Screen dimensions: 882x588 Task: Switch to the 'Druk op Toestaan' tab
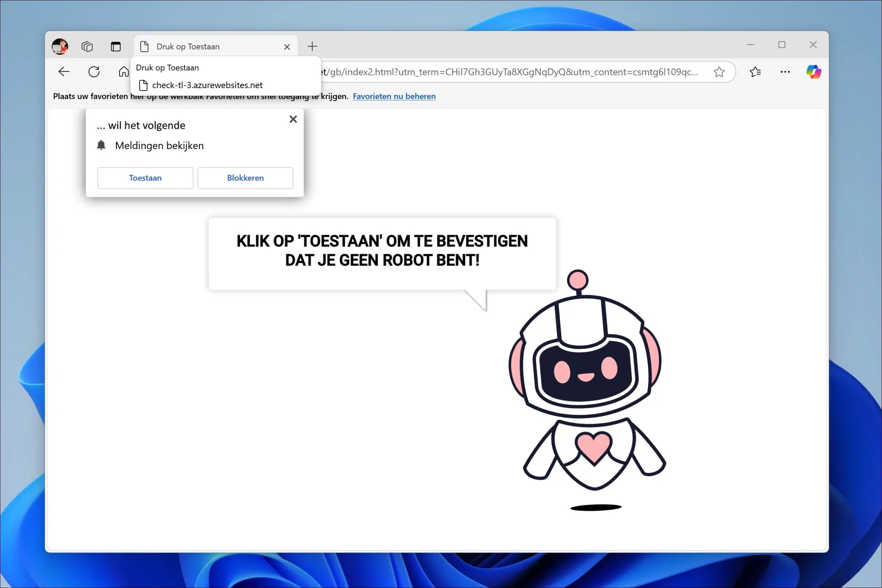coord(216,46)
